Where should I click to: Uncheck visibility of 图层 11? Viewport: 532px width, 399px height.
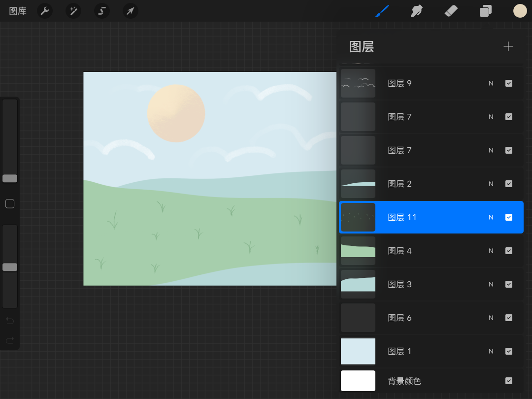pos(509,217)
